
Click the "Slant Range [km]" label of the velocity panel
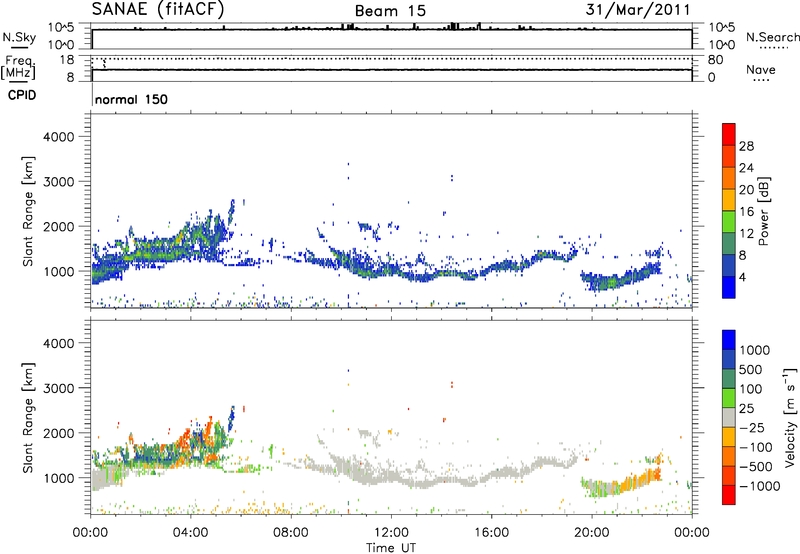28,417
